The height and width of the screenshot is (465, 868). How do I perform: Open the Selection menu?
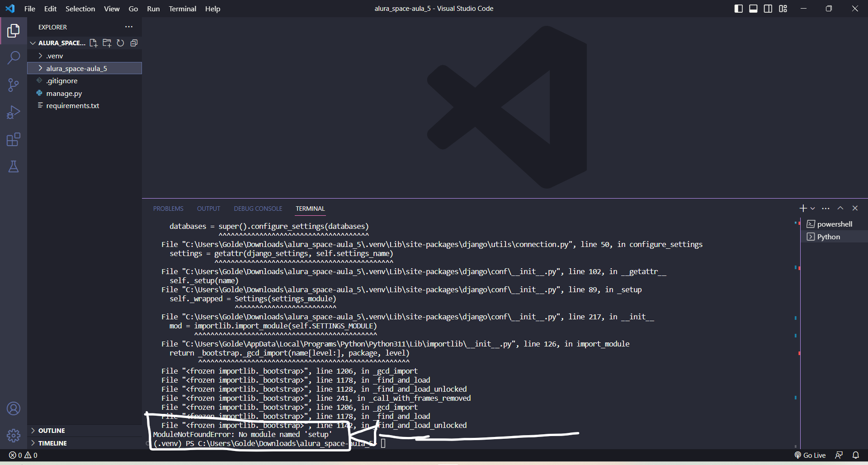coord(80,9)
